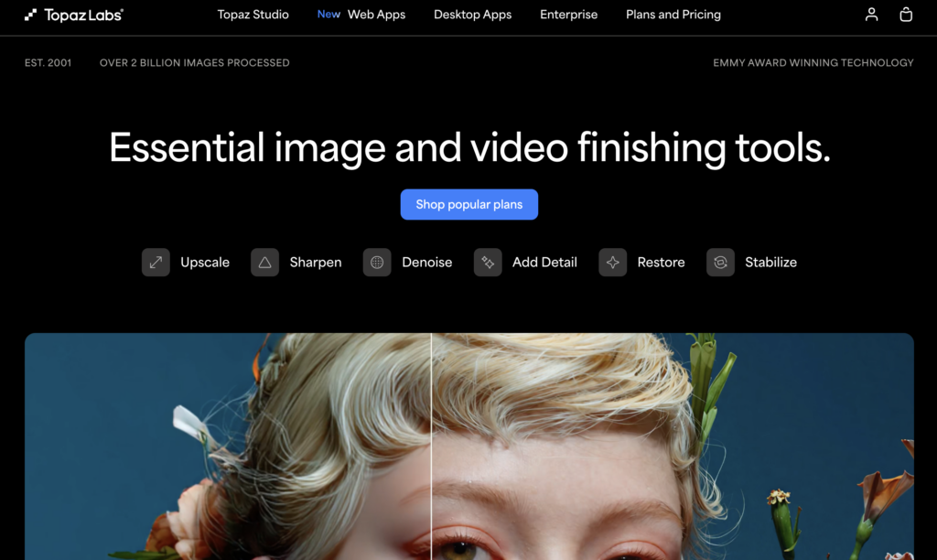Select the Restore star icon
937x560 pixels.
612,263
